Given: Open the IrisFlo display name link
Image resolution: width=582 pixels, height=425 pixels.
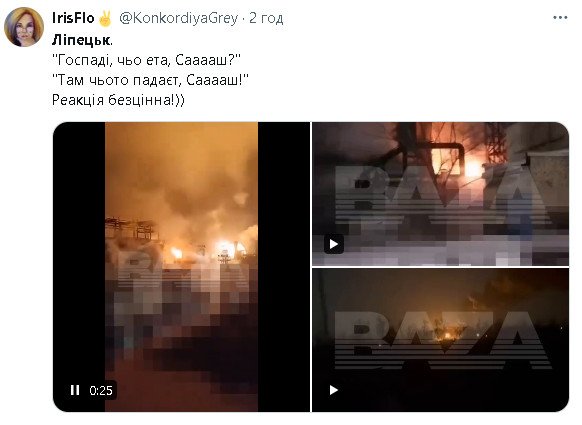Looking at the screenshot, I should coord(73,18).
